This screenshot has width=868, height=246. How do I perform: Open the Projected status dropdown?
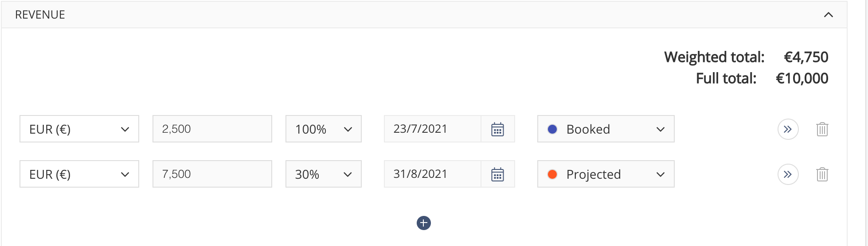606,174
